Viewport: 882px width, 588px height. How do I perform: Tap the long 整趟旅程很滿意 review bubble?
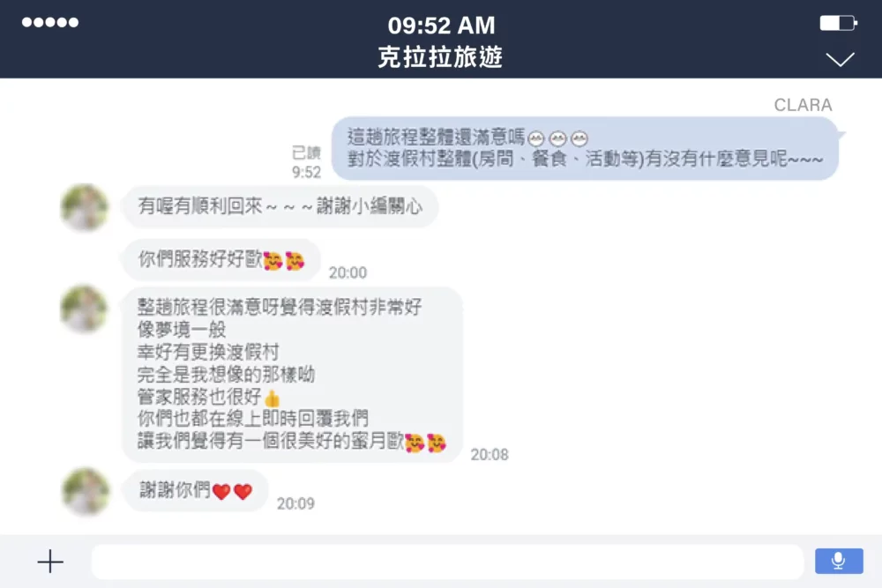tap(293, 375)
